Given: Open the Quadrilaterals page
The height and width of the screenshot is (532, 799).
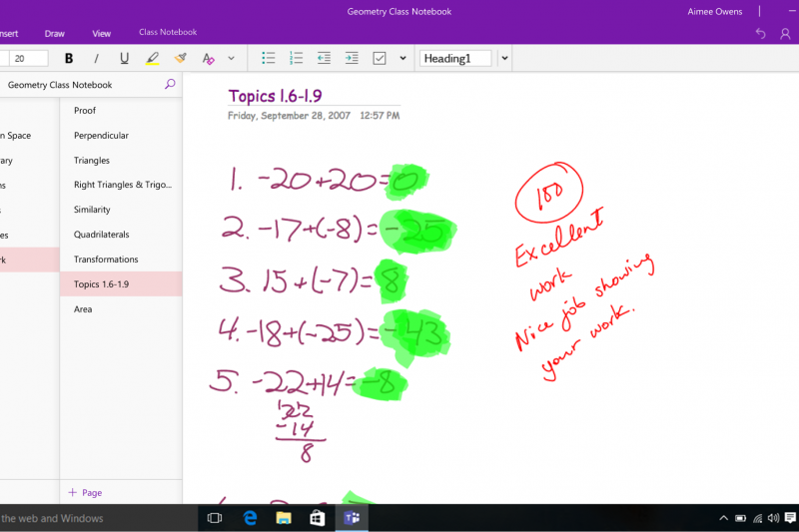Looking at the screenshot, I should point(121,235).
